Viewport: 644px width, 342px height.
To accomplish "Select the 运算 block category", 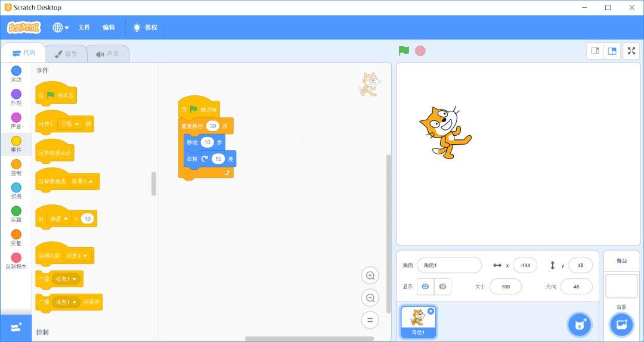I will coord(16,214).
